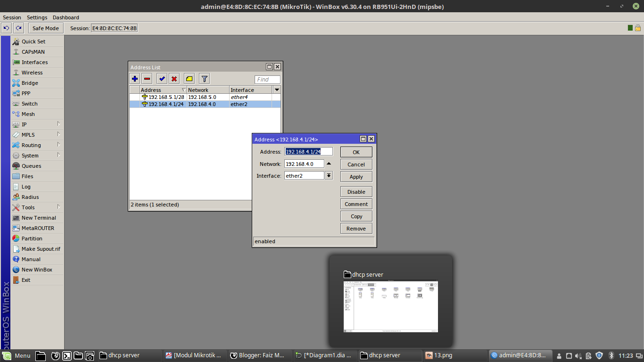Click Make Supout.rif in the sidebar
644x362 pixels.
37,249
